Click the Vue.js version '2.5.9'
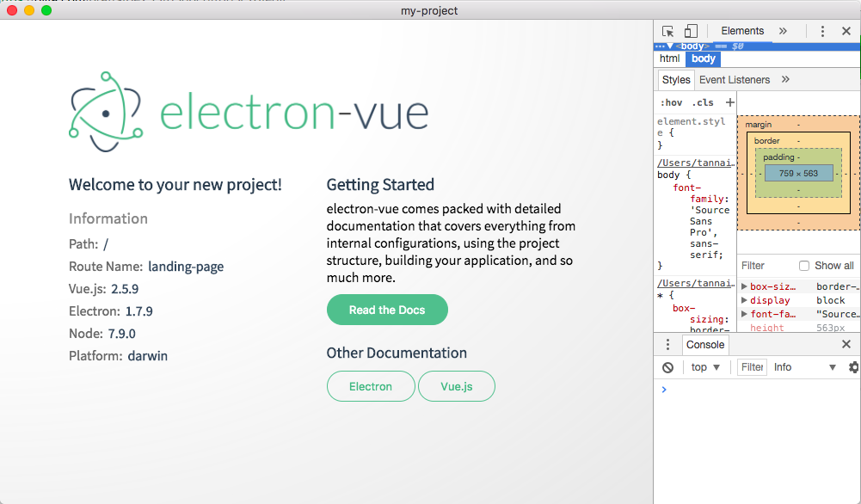 pos(125,289)
